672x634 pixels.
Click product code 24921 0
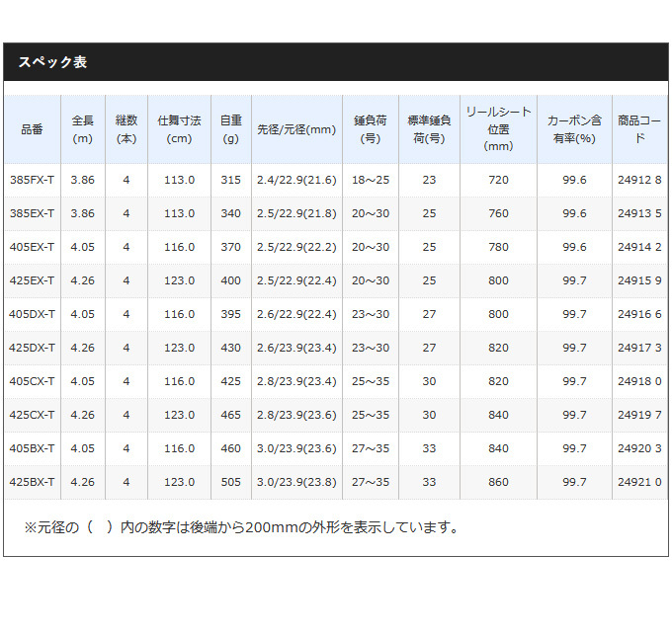639,482
